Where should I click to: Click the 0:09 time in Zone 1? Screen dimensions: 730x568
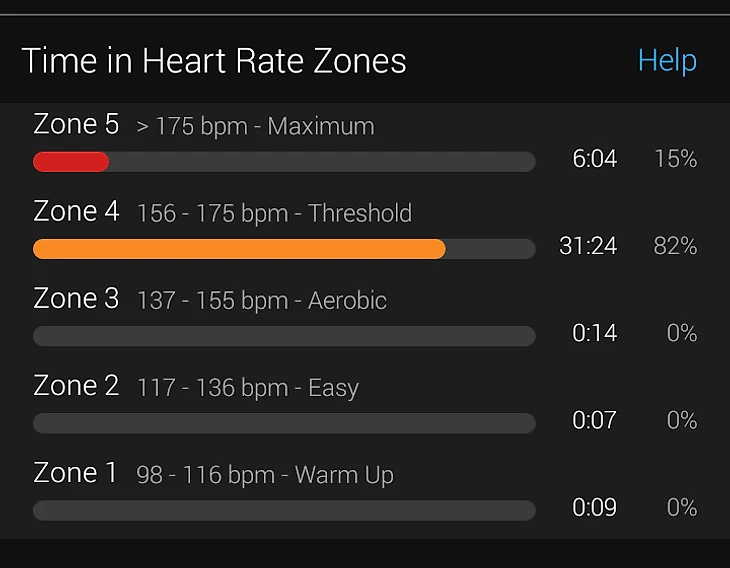(594, 507)
